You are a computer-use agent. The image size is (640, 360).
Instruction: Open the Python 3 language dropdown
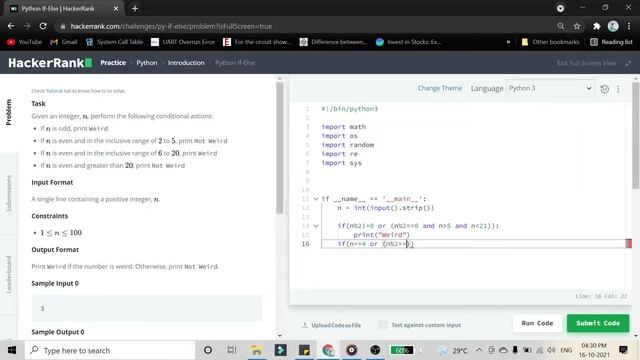[x=550, y=88]
